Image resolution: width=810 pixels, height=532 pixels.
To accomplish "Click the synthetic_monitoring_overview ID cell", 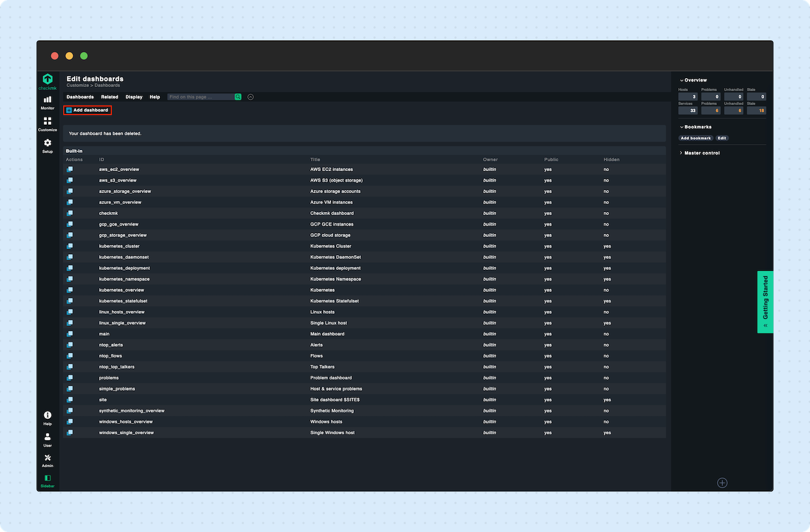I will (132, 411).
